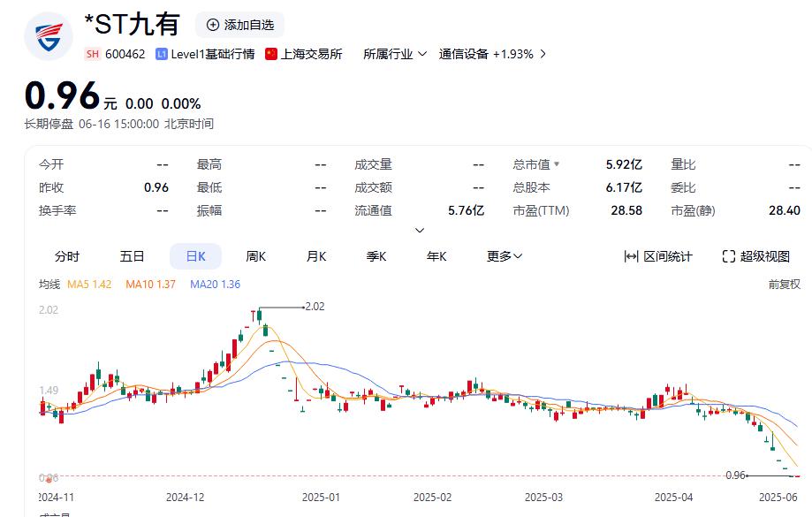Expand the 所属行业 dropdown
Image resolution: width=812 pixels, height=517 pixels.
click(395, 54)
